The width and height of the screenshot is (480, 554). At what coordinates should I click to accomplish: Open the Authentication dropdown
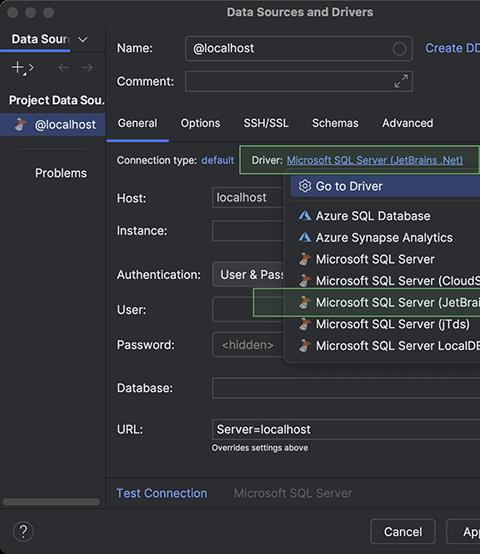pos(248,275)
